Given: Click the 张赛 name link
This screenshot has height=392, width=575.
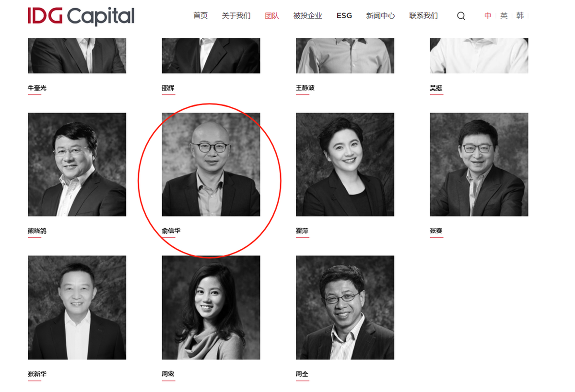Looking at the screenshot, I should pos(436,231).
